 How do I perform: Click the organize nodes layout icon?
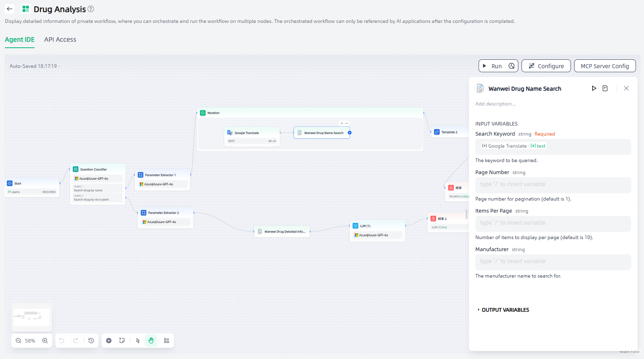pos(167,341)
